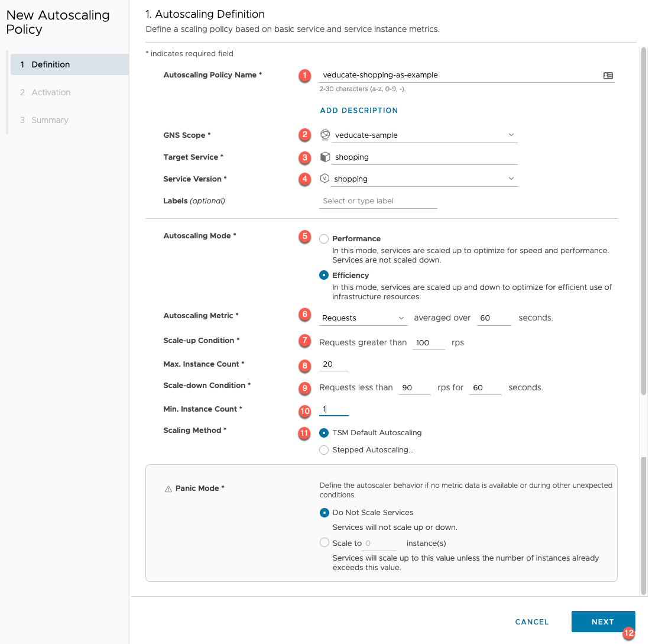Click the 'New Autoscaling Policy' title
Screen dimensions: 649x644
[58, 22]
